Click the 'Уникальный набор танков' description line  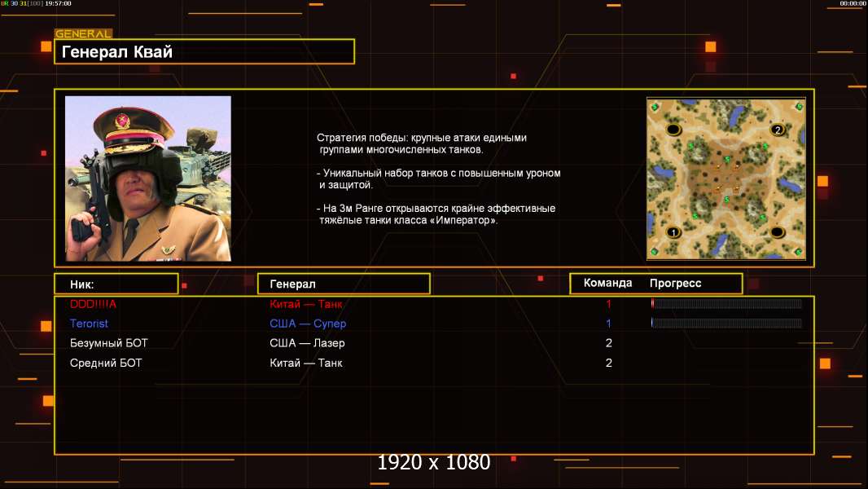coord(438,178)
